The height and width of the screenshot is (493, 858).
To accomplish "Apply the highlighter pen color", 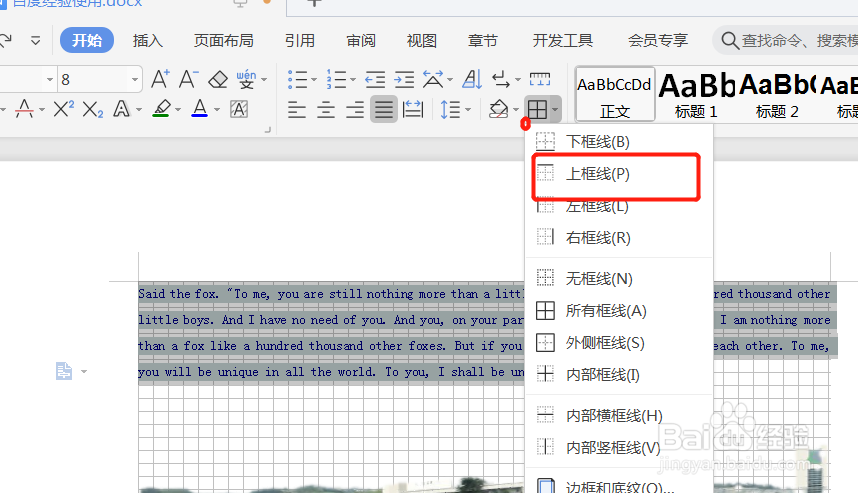I will [x=161, y=108].
